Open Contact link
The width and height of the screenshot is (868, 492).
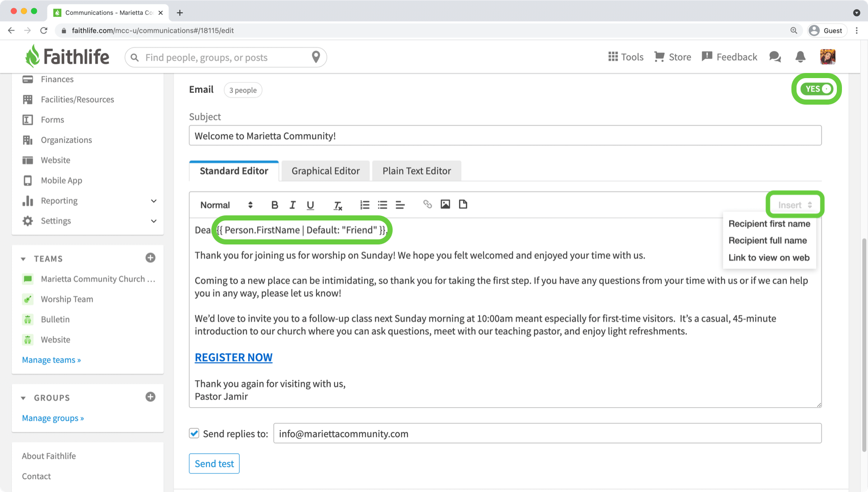[36, 476]
